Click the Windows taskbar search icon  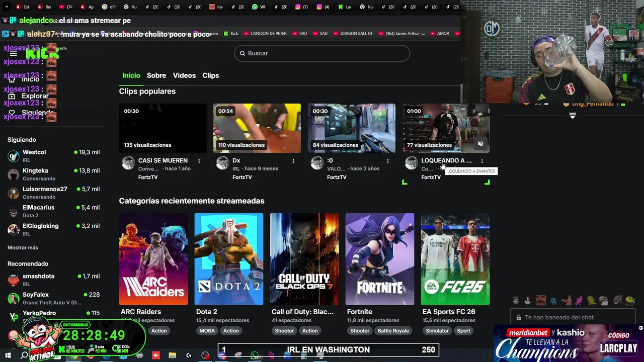tap(24, 355)
